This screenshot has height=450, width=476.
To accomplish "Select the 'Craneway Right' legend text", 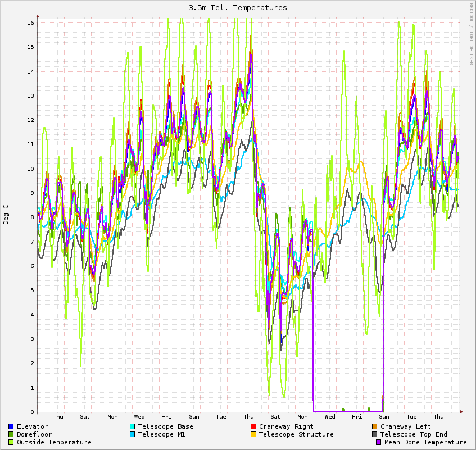I will 286,426.
